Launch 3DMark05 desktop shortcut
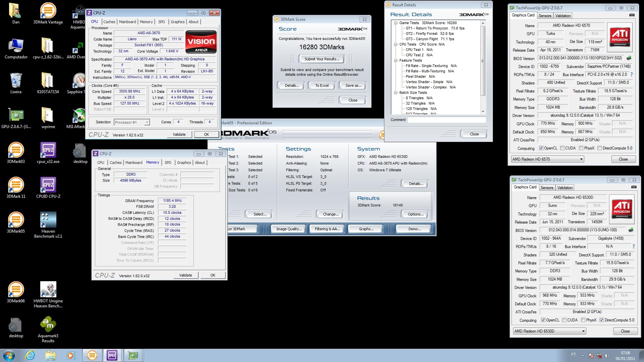The height and width of the screenshot is (362, 644). [x=16, y=223]
